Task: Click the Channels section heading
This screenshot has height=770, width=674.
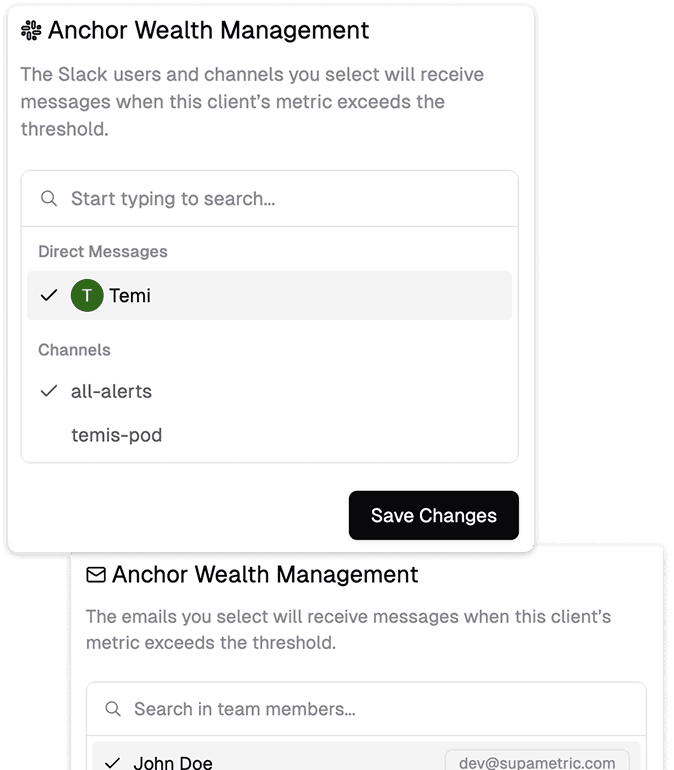Action: point(74,350)
